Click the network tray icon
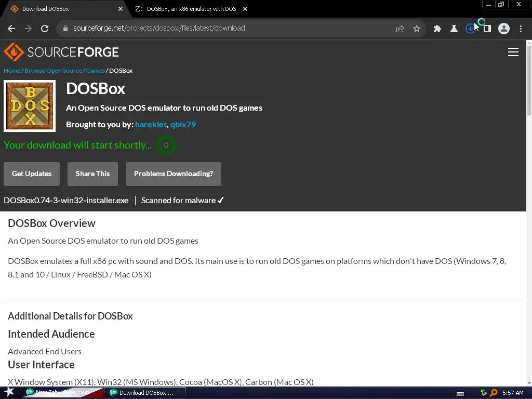 [x=484, y=393]
